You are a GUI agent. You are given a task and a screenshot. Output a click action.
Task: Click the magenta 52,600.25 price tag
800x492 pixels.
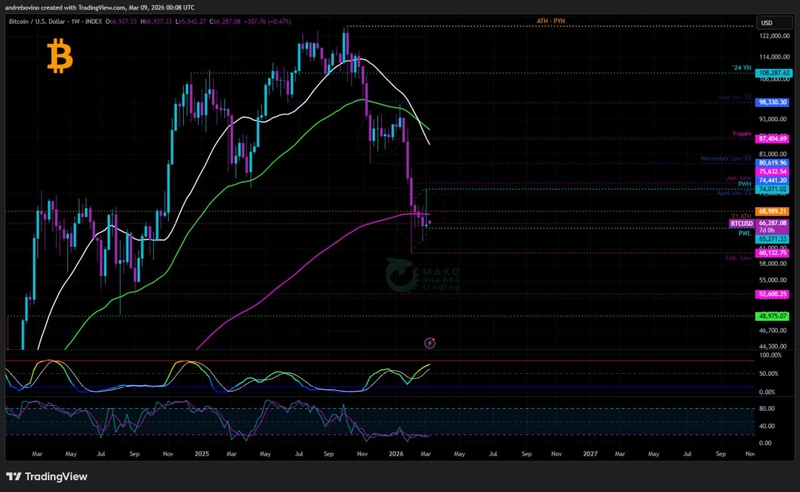[x=773, y=294]
